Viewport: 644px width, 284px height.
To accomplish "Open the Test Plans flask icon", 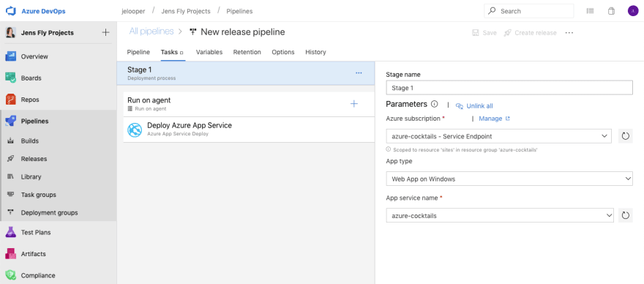I will 10,232.
